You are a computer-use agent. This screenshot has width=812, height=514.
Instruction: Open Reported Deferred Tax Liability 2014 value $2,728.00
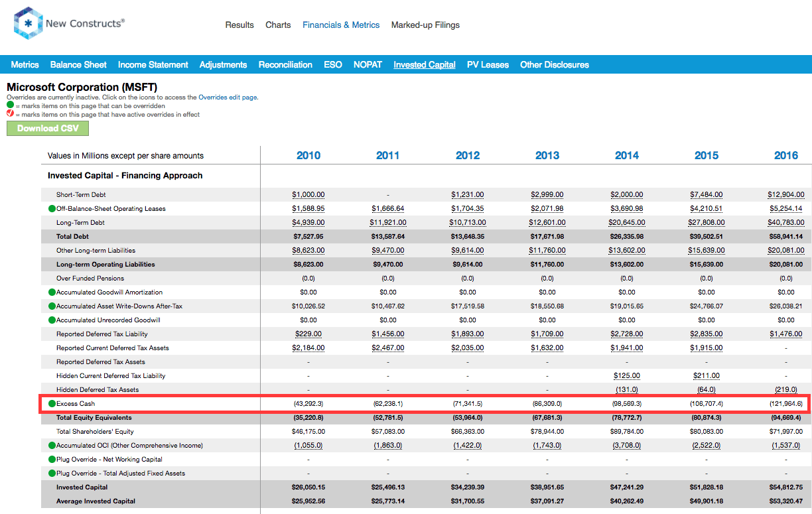pyautogui.click(x=627, y=334)
